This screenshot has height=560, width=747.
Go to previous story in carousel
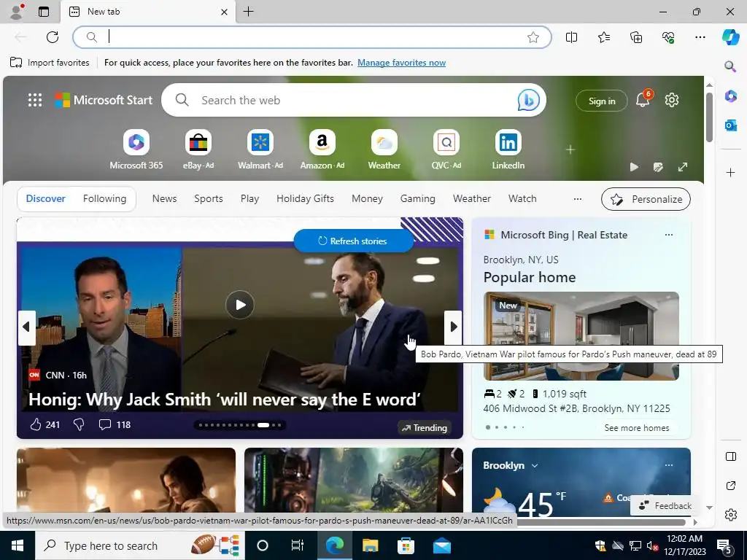pyautogui.click(x=27, y=327)
